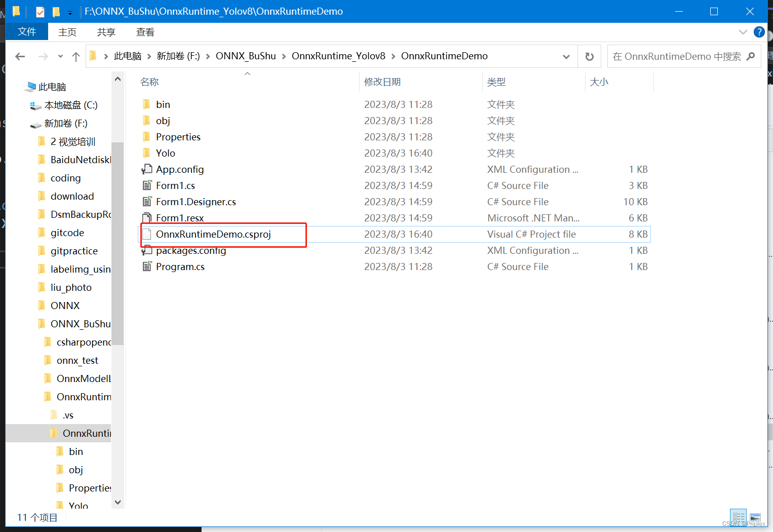Open the 查看 ribbon tab

tap(145, 32)
